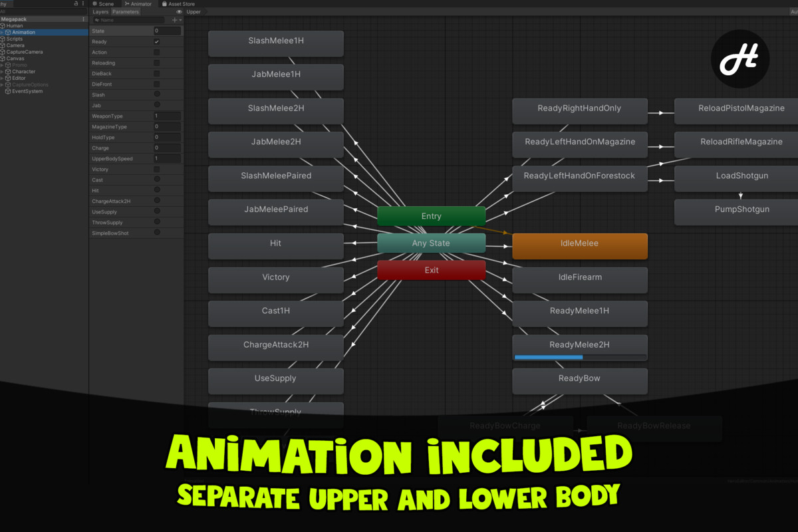Switch to the Scene tab
Image resolution: width=798 pixels, height=532 pixels.
[103, 4]
